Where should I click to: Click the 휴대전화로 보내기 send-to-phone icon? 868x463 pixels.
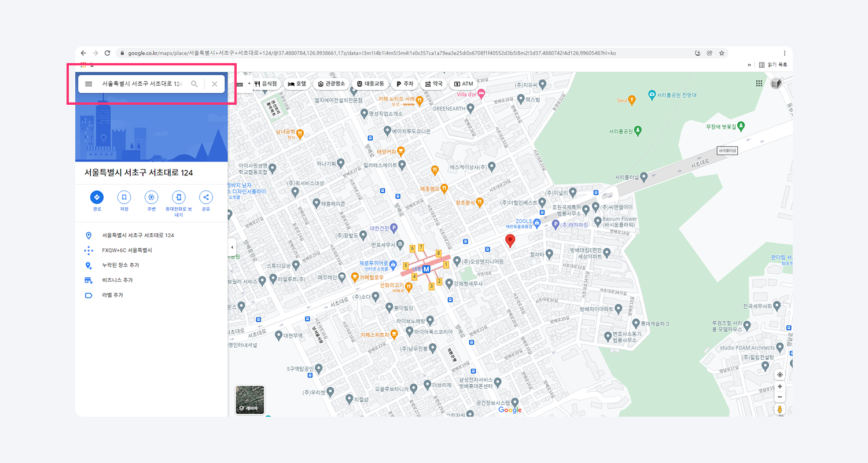pyautogui.click(x=179, y=197)
